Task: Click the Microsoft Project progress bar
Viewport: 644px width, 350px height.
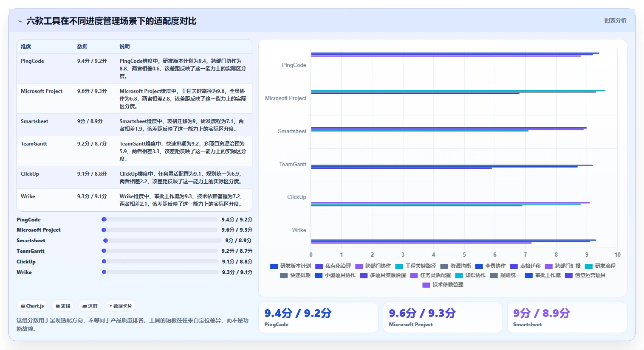Action: point(160,230)
